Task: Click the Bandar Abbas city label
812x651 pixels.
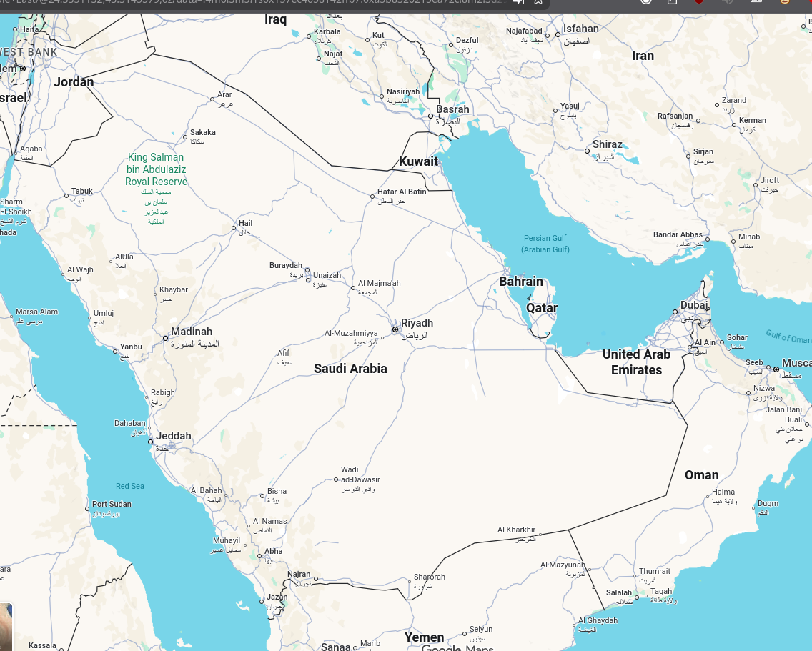Action: pyautogui.click(x=678, y=234)
